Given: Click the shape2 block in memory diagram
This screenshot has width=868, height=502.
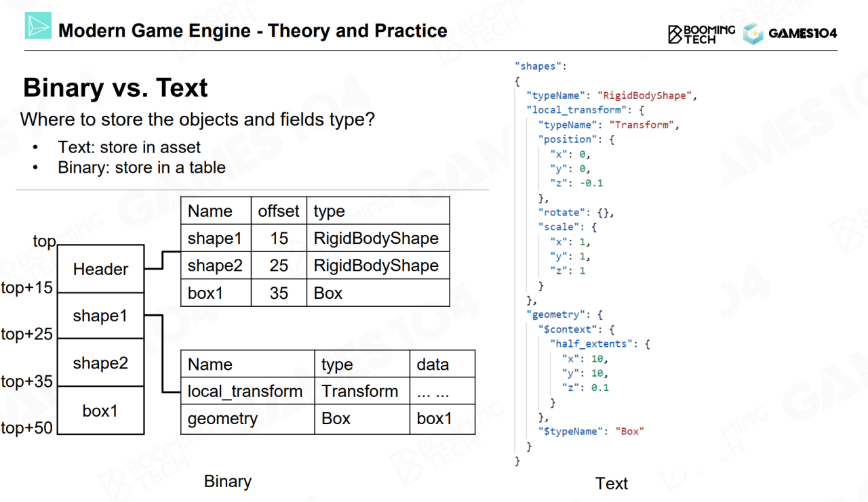Looking at the screenshot, I should click(x=100, y=363).
